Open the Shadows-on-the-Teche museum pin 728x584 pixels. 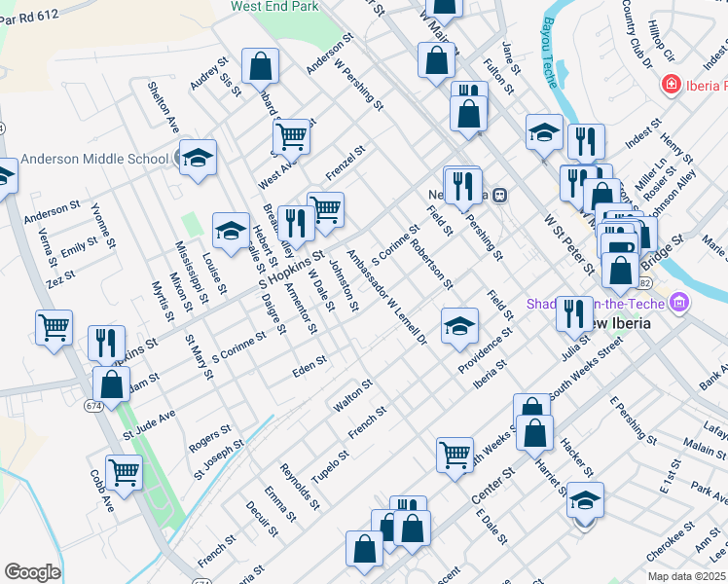click(x=679, y=303)
